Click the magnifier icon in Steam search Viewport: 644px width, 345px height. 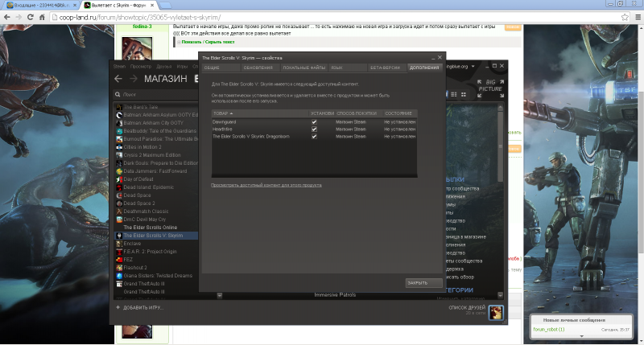tap(118, 94)
